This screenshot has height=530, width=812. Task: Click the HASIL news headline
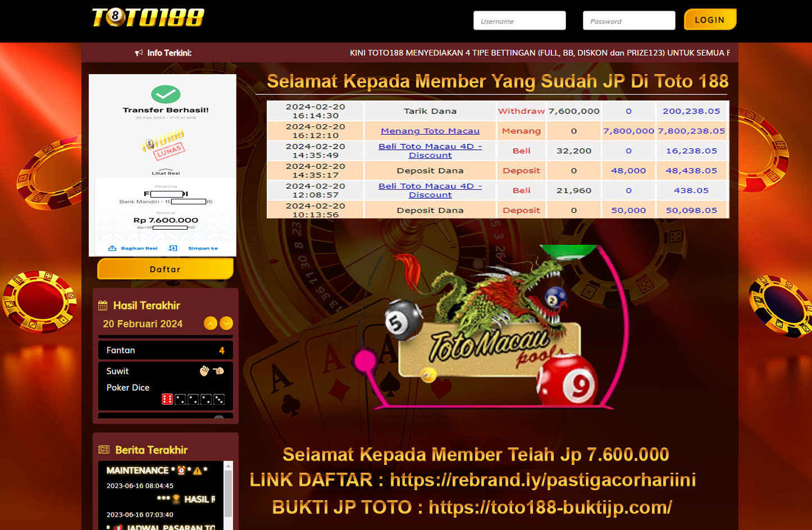tap(186, 499)
